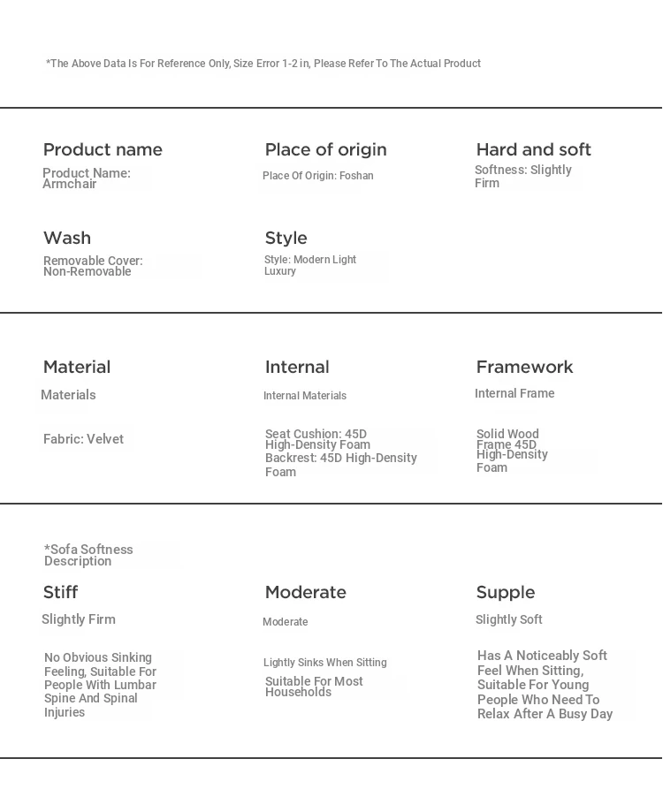Select the "Product Name: Armchair" text
This screenshot has height=812, width=663.
coord(87,178)
